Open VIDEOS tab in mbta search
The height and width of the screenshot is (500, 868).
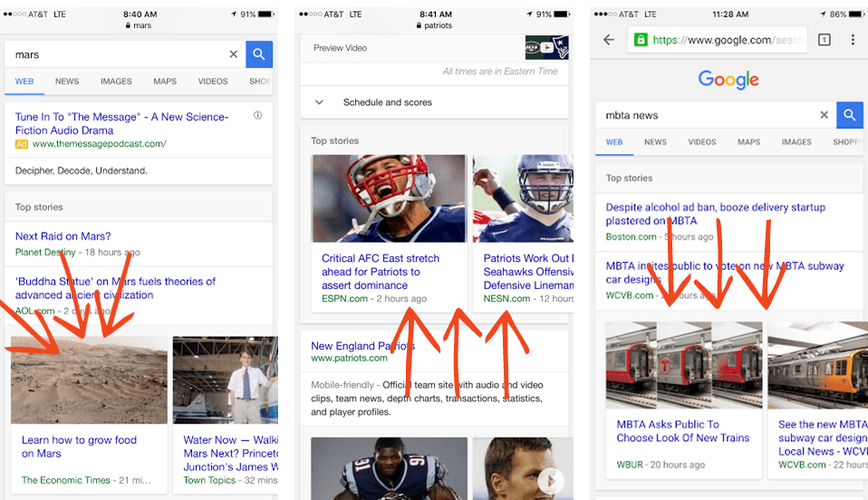(x=702, y=142)
